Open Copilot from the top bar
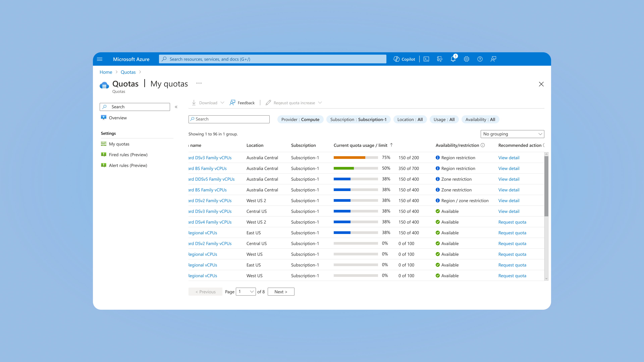 pyautogui.click(x=404, y=59)
